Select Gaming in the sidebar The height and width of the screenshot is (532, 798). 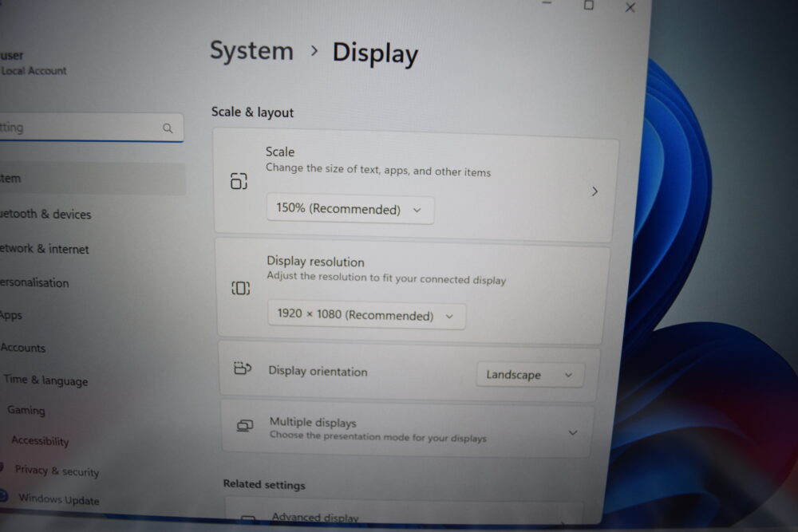tap(26, 410)
